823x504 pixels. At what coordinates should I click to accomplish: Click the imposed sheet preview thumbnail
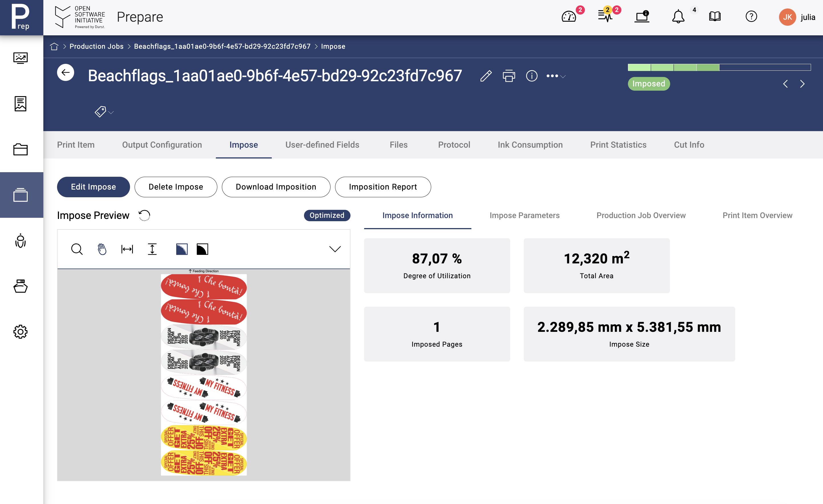tap(204, 375)
